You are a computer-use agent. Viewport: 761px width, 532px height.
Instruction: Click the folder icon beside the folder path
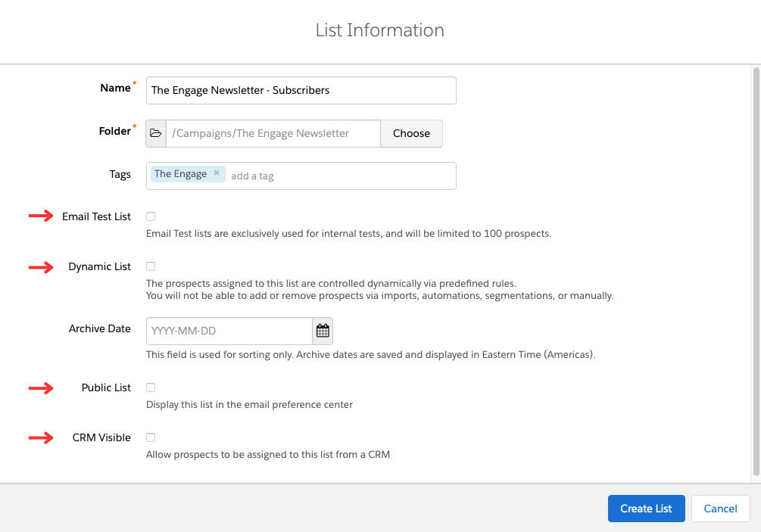click(156, 133)
